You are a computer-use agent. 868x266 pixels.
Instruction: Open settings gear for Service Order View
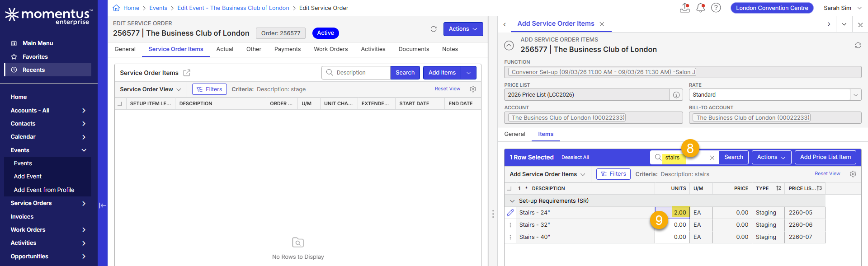[x=473, y=89]
